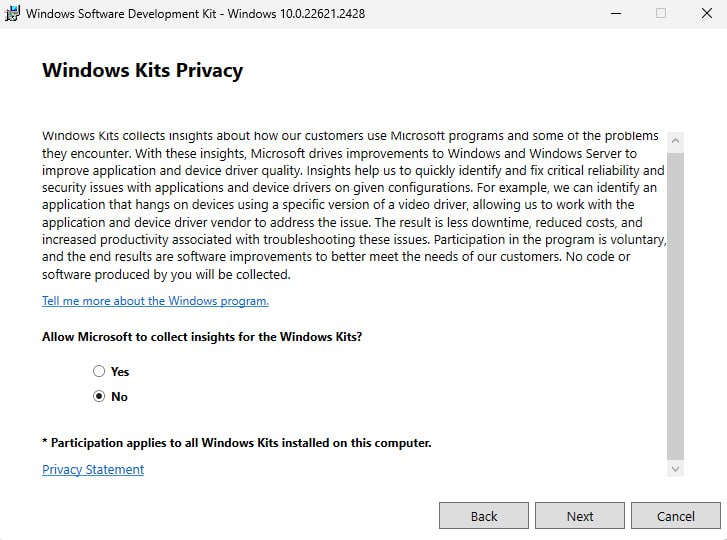Image resolution: width=727 pixels, height=540 pixels.
Task: Select the No radio button
Action: point(99,396)
